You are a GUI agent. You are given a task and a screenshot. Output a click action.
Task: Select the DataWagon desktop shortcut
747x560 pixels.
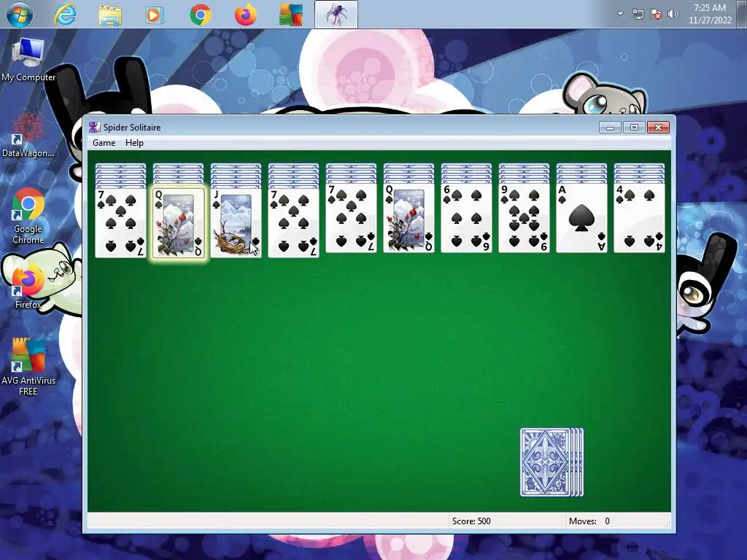[x=28, y=135]
